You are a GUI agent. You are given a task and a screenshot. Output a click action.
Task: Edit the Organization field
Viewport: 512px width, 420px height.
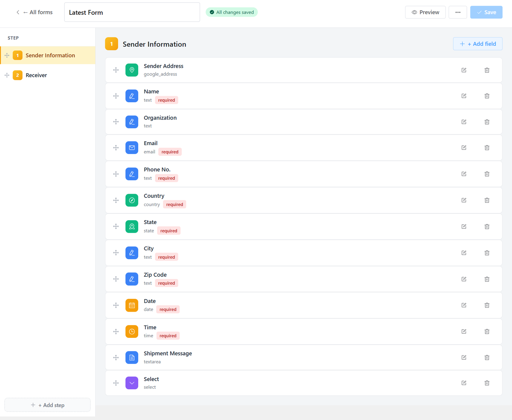(x=464, y=122)
